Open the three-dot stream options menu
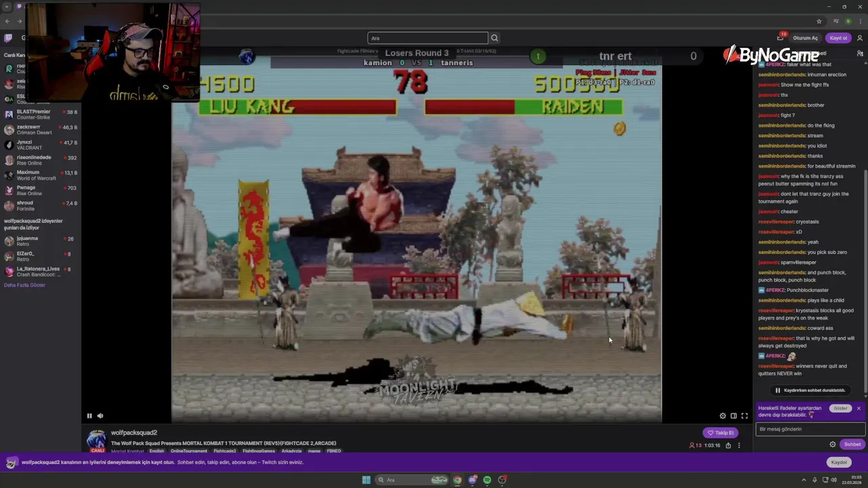Screen dimensions: 868x488 [738, 445]
